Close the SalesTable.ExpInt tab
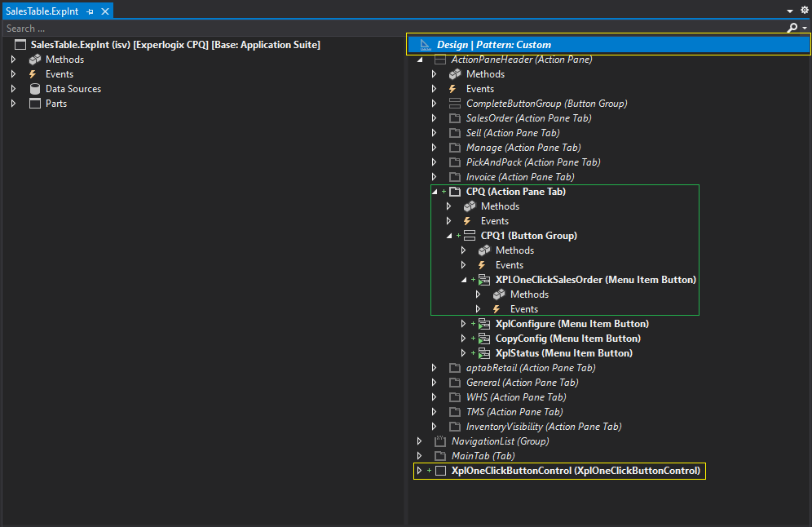The height and width of the screenshot is (527, 812). click(x=105, y=11)
